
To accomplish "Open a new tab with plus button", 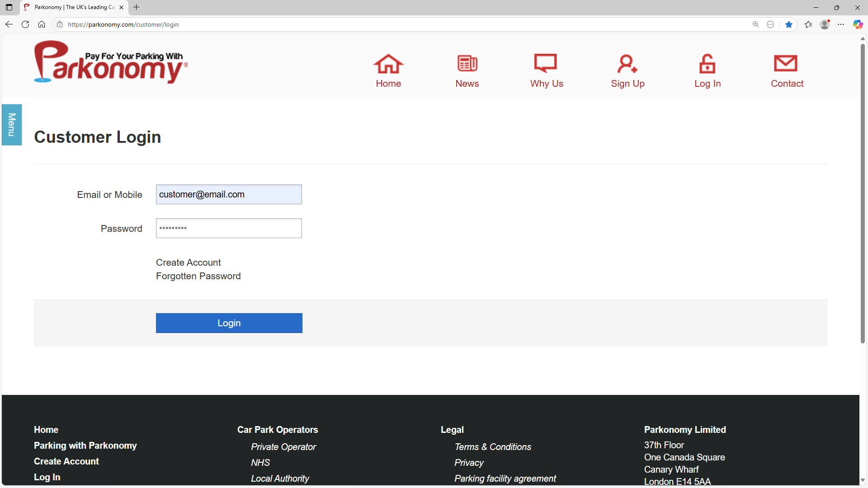I will point(136,7).
